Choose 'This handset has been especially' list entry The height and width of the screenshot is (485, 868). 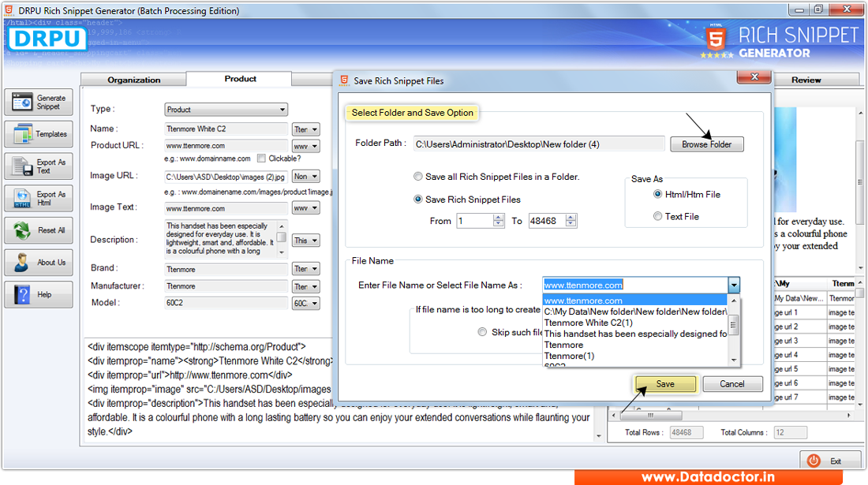click(x=635, y=334)
